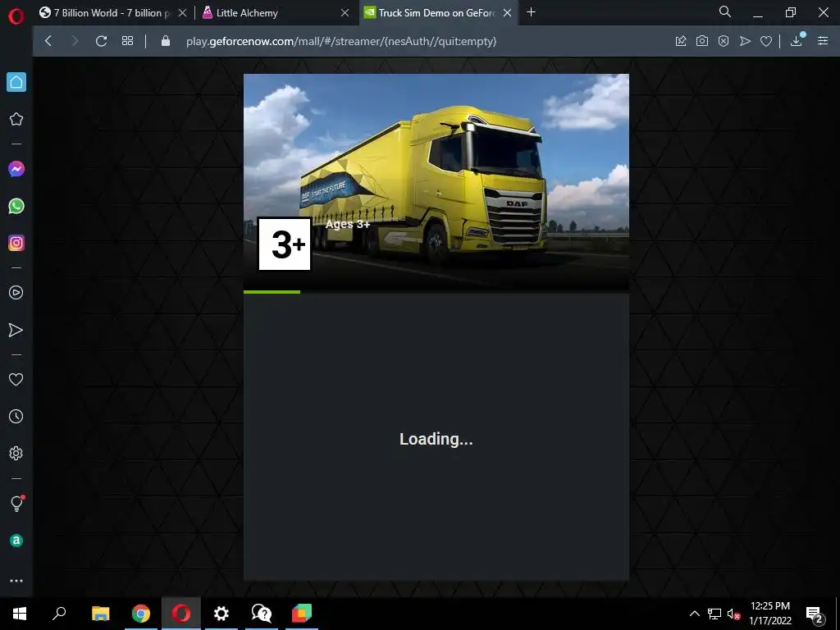
Task: Open the muted volume tray icon
Action: [733, 614]
